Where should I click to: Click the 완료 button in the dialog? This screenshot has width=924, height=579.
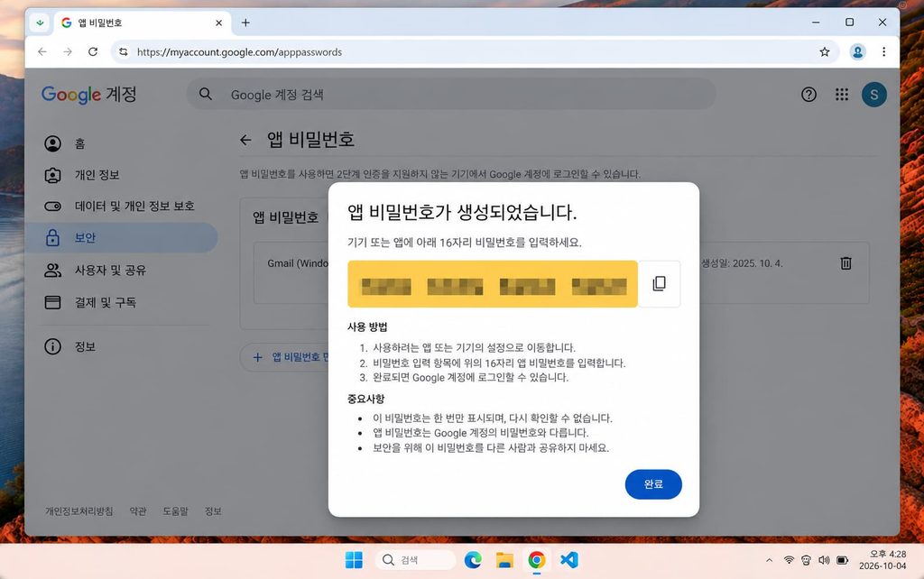click(653, 484)
